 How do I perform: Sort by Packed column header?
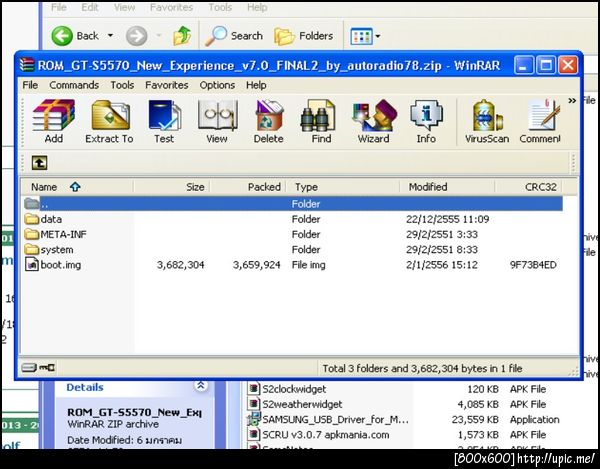coord(248,187)
